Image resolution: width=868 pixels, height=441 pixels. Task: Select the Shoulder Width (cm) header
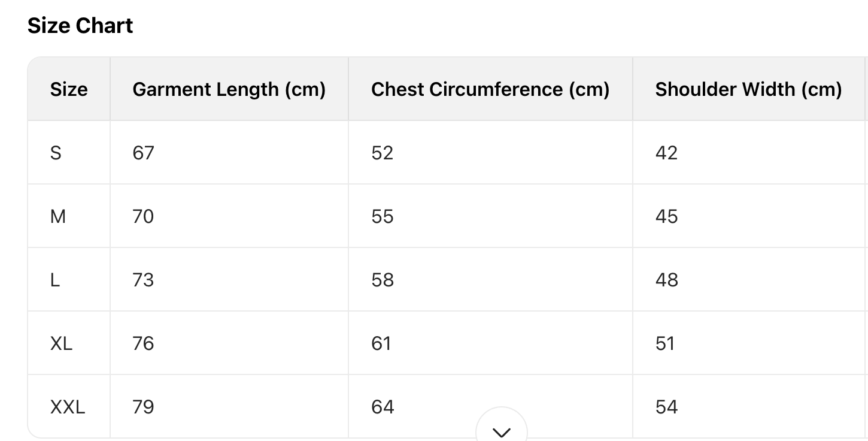pyautogui.click(x=748, y=89)
